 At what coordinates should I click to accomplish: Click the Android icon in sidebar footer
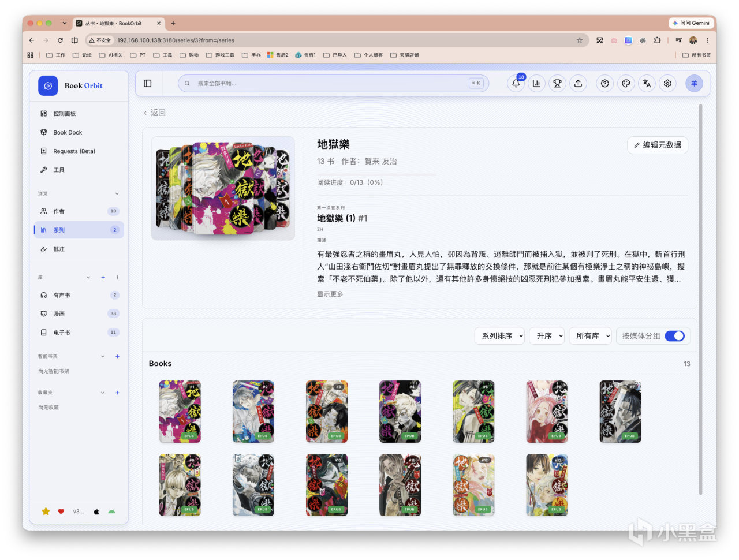pyautogui.click(x=111, y=512)
